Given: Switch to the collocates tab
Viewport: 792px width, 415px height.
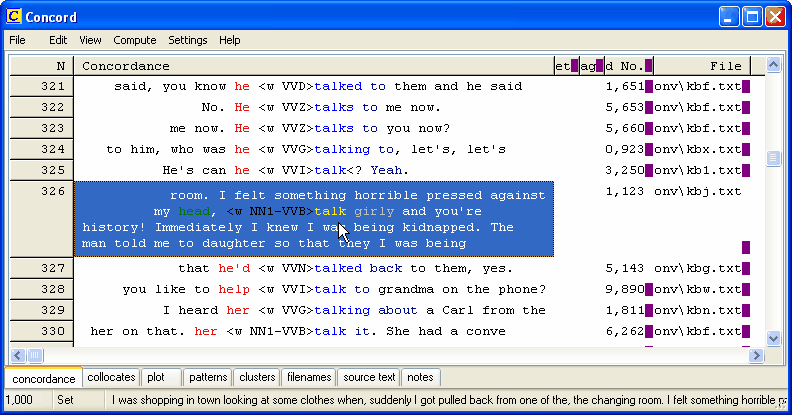Looking at the screenshot, I should [x=111, y=377].
